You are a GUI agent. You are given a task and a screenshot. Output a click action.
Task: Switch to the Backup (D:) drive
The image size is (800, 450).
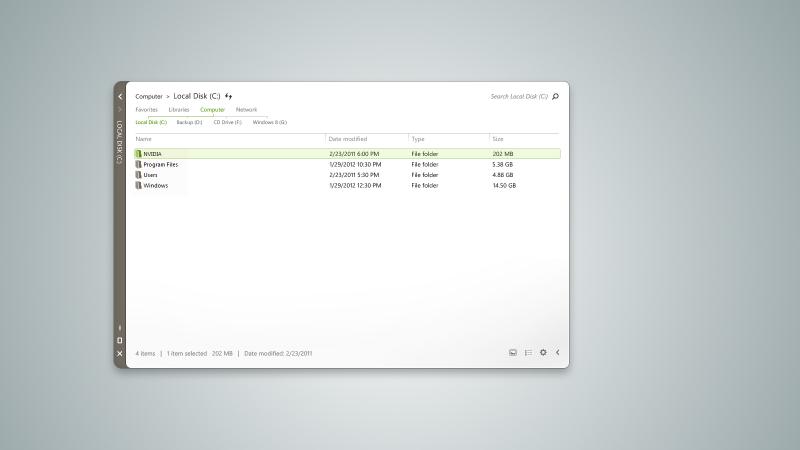coord(189,122)
